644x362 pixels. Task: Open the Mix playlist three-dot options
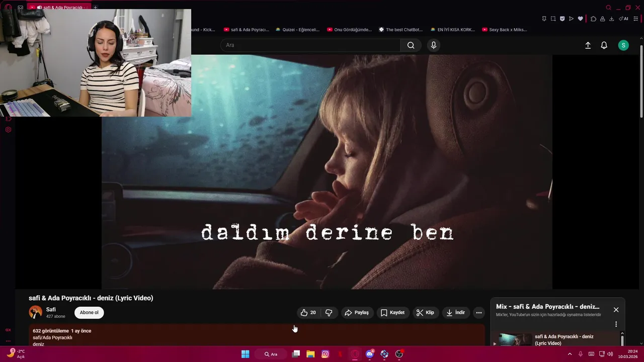tap(616, 324)
